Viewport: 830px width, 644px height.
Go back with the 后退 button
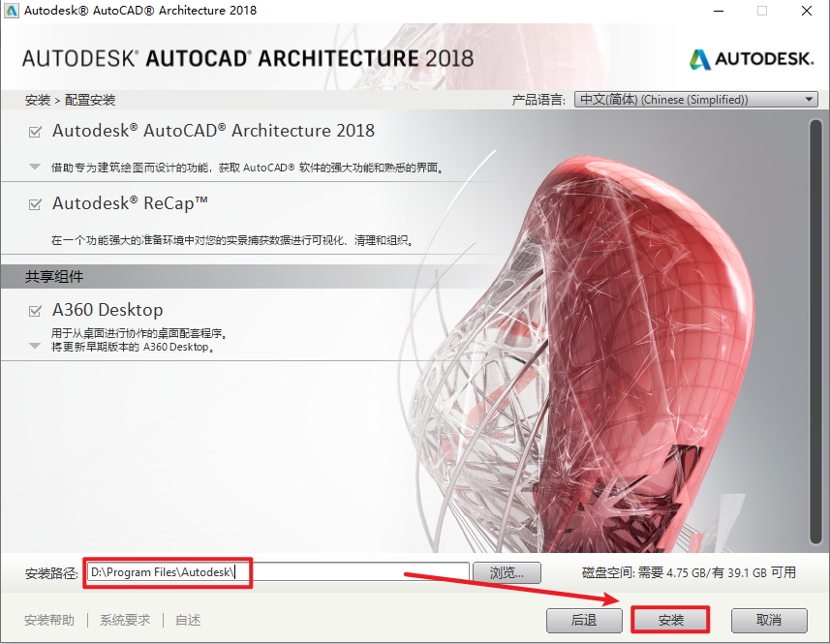pos(583,620)
